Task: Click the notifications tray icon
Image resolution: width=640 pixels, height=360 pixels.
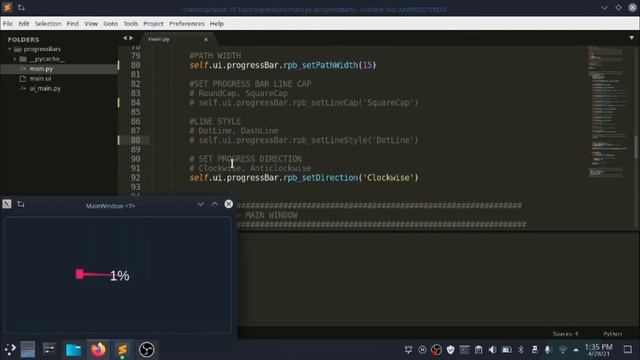Action: point(408,350)
